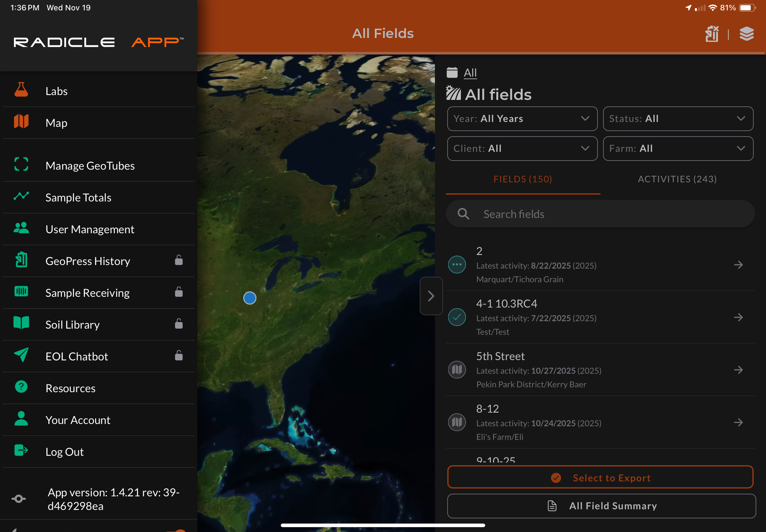
Task: Tap the lock icon on Soil Library
Action: click(179, 324)
